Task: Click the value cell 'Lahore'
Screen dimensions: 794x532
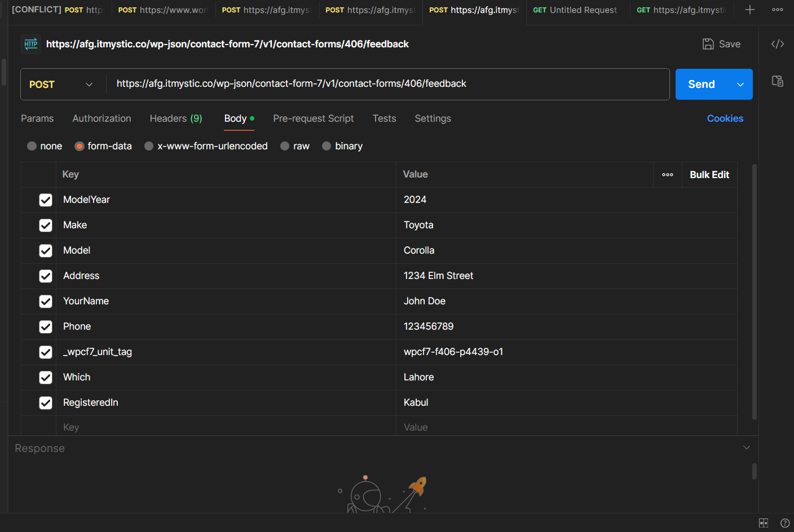Action: pyautogui.click(x=567, y=378)
